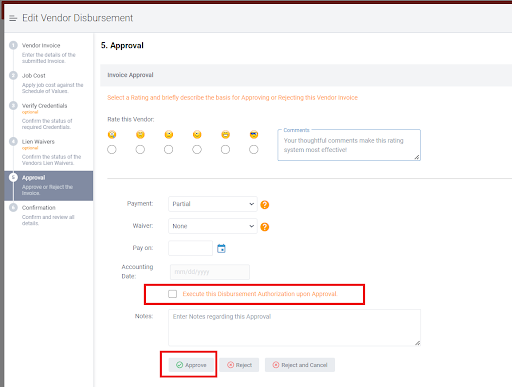Click the Rate this Vendor label
This screenshot has width=512, height=387.
click(x=131, y=119)
